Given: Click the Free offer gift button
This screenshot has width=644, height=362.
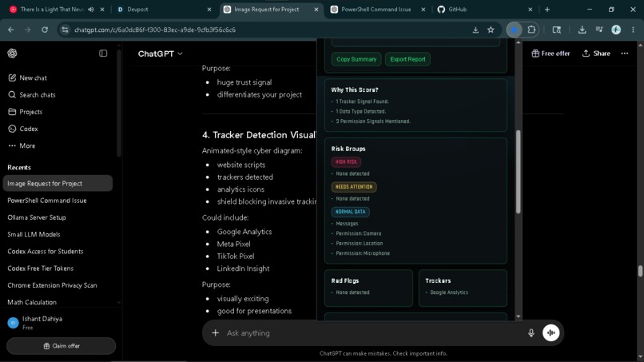Looking at the screenshot, I should tap(551, 54).
